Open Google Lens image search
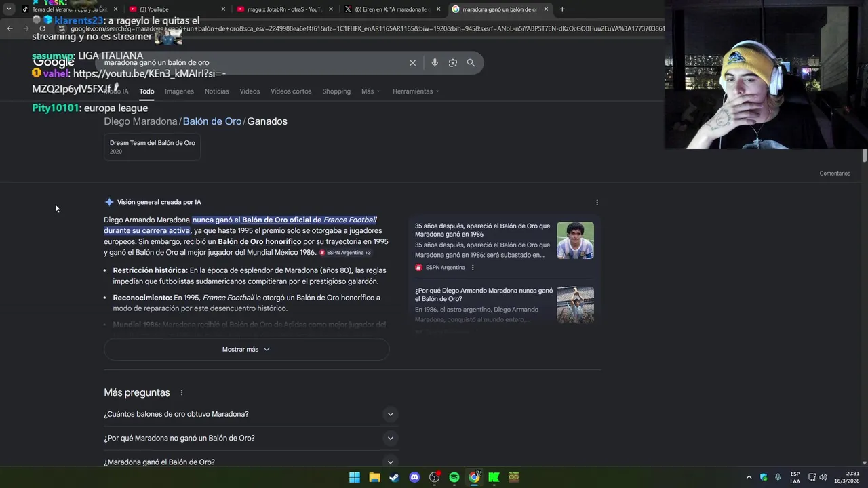The width and height of the screenshot is (868, 488). point(452,62)
